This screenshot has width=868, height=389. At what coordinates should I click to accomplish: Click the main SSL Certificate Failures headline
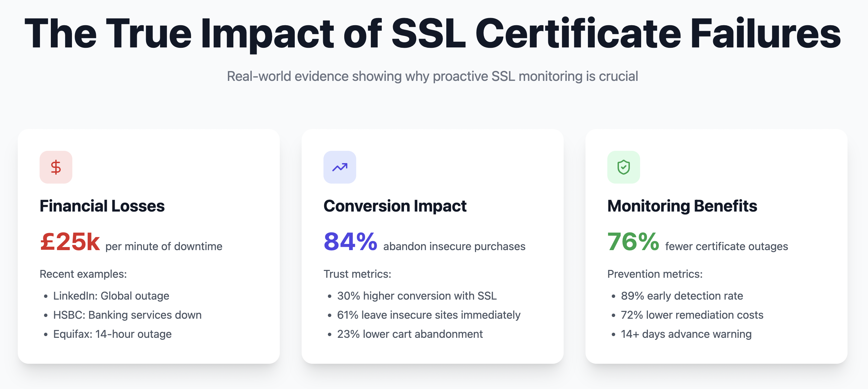(433, 33)
